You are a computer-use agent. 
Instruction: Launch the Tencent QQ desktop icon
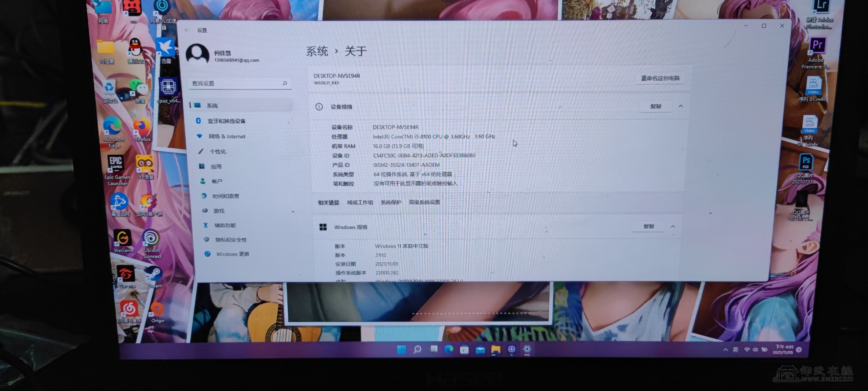click(x=135, y=48)
